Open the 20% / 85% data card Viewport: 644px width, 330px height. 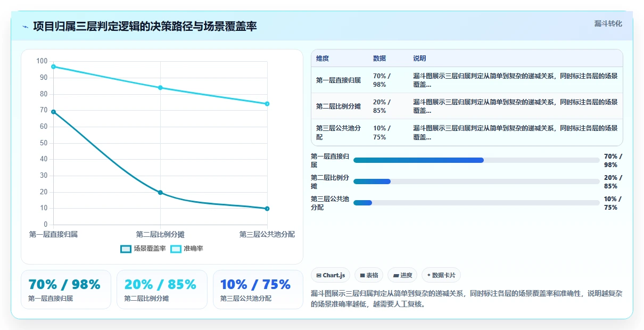162,290
